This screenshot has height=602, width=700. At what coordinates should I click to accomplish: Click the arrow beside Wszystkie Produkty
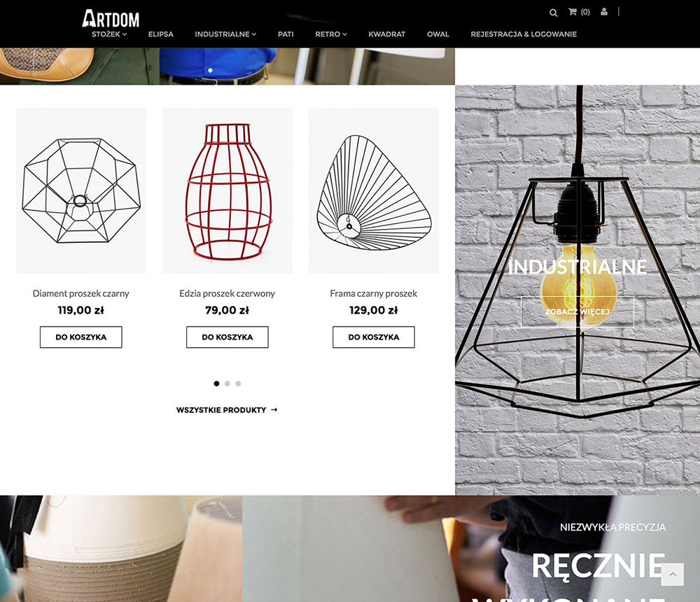(274, 409)
